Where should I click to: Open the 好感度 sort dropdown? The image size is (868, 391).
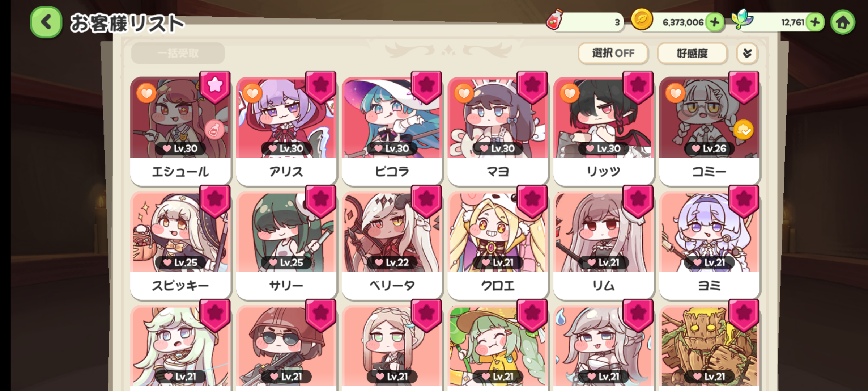point(692,53)
